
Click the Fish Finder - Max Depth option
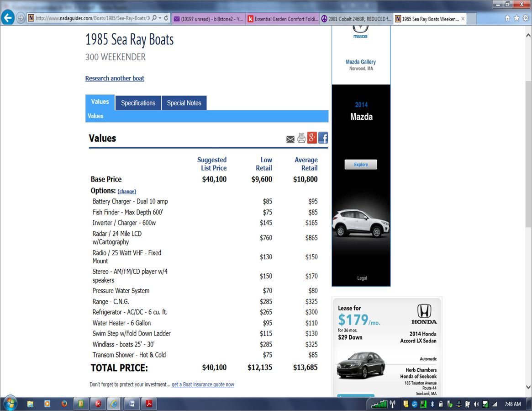click(127, 212)
